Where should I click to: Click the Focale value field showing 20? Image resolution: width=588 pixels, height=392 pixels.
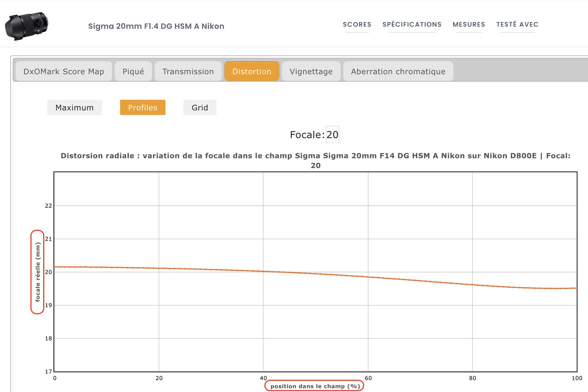(x=332, y=135)
